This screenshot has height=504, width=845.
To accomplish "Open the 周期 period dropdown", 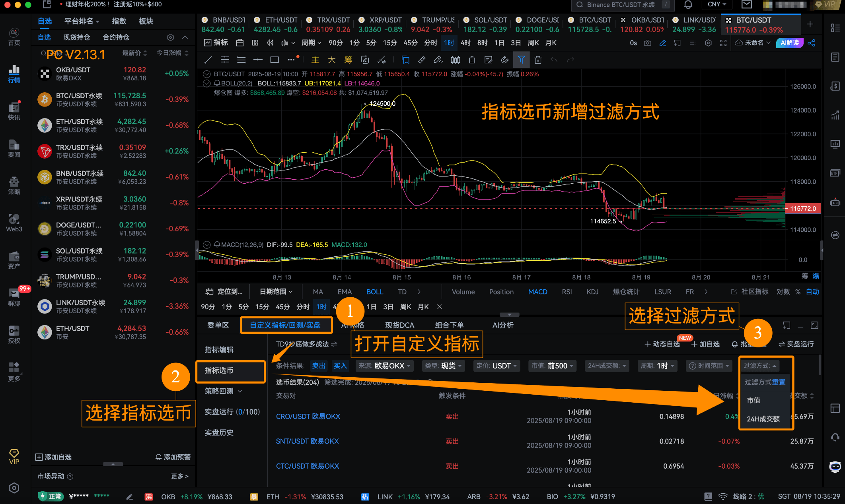I will coord(311,43).
